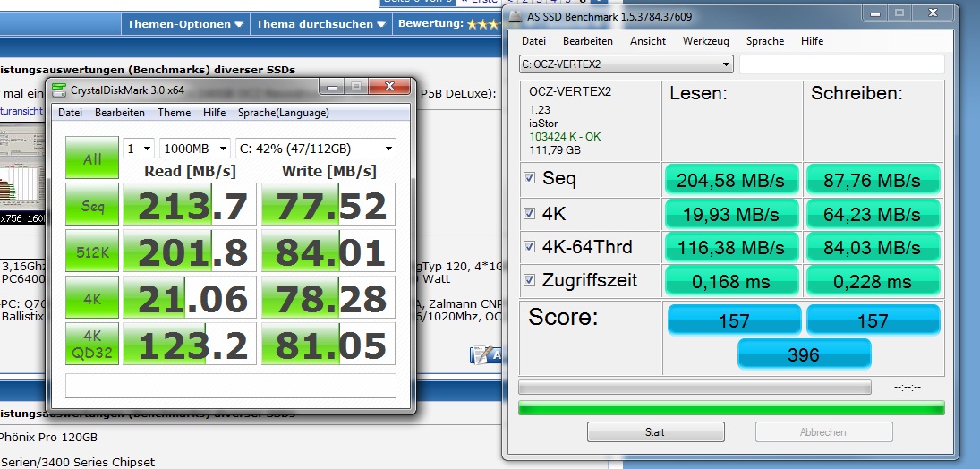Open Bearbeiten menu in AS SSD Benchmark
The height and width of the screenshot is (469, 980).
587,41
